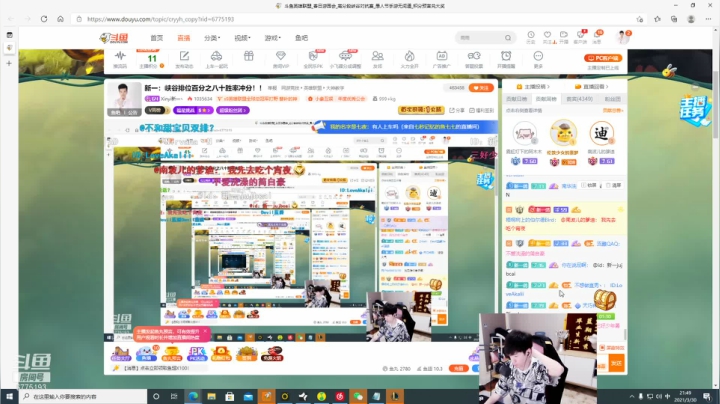The width and height of the screenshot is (720, 404).
Task: Open the start-broadcast camera icon
Action: 564,37
